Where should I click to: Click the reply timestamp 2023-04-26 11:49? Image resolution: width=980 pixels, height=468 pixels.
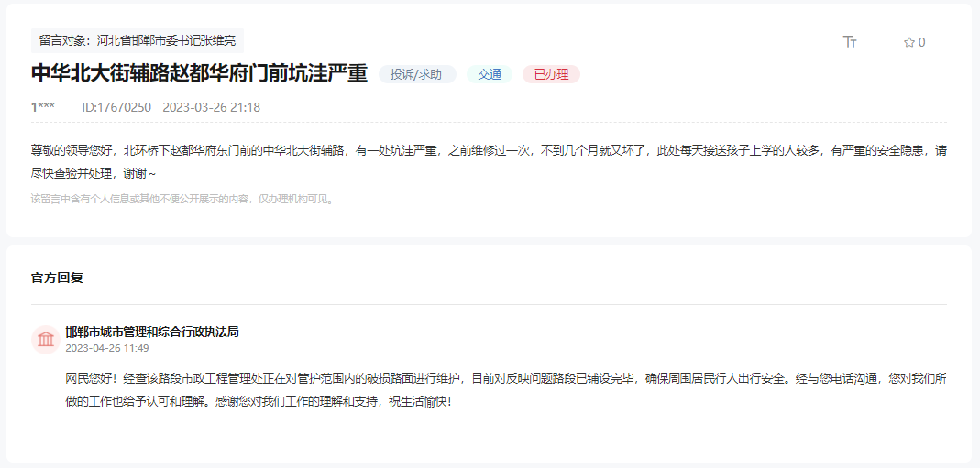click(107, 348)
